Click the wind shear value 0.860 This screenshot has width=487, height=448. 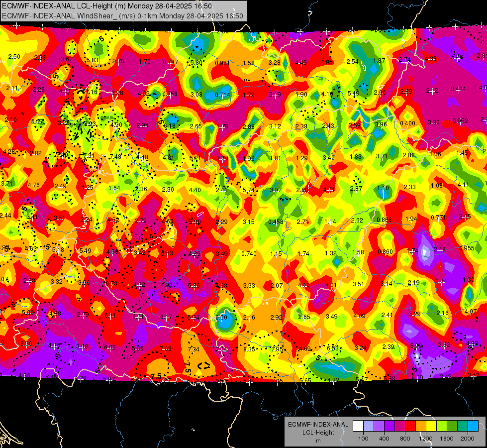385,252
